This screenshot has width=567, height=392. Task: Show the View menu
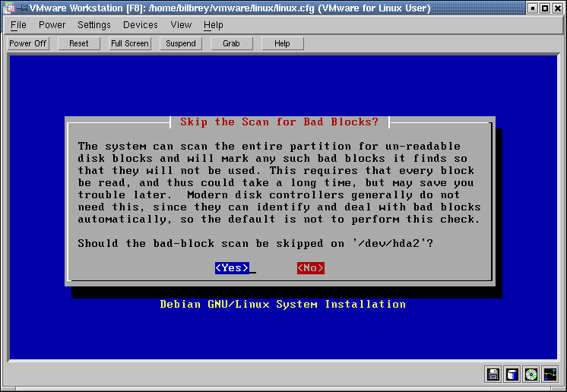coord(181,25)
